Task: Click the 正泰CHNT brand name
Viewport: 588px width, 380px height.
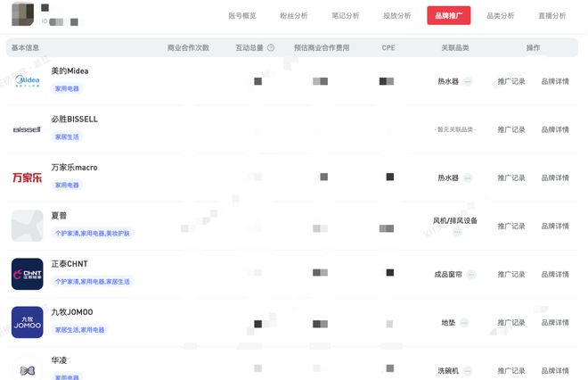Action: pyautogui.click(x=69, y=264)
